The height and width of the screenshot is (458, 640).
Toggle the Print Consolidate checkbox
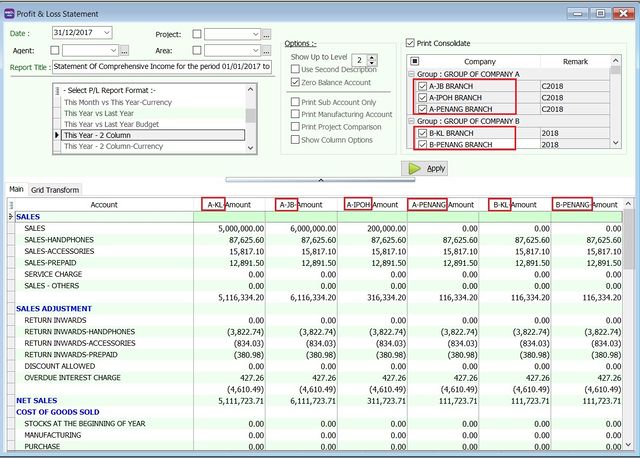pyautogui.click(x=411, y=43)
